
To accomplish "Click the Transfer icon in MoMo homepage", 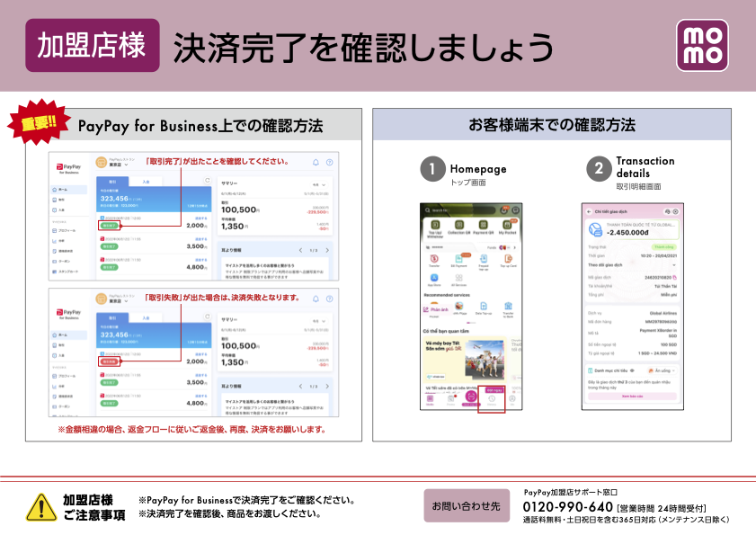I will (x=434, y=259).
